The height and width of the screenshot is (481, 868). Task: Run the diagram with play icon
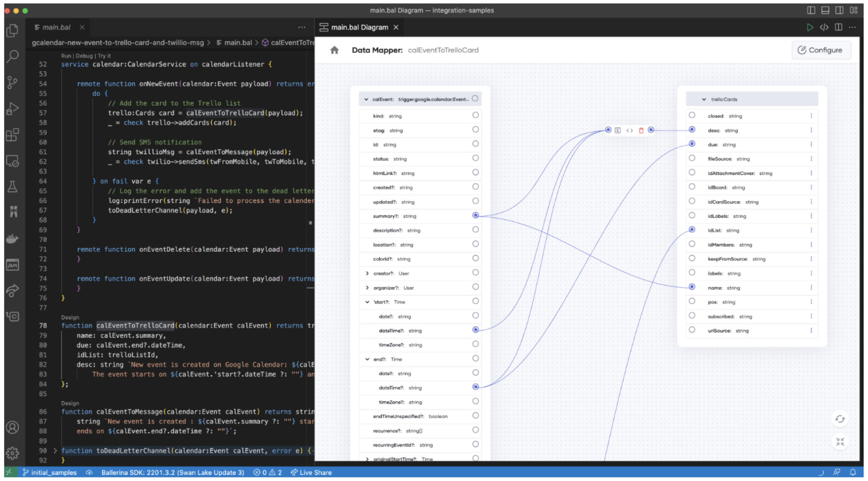tap(809, 27)
